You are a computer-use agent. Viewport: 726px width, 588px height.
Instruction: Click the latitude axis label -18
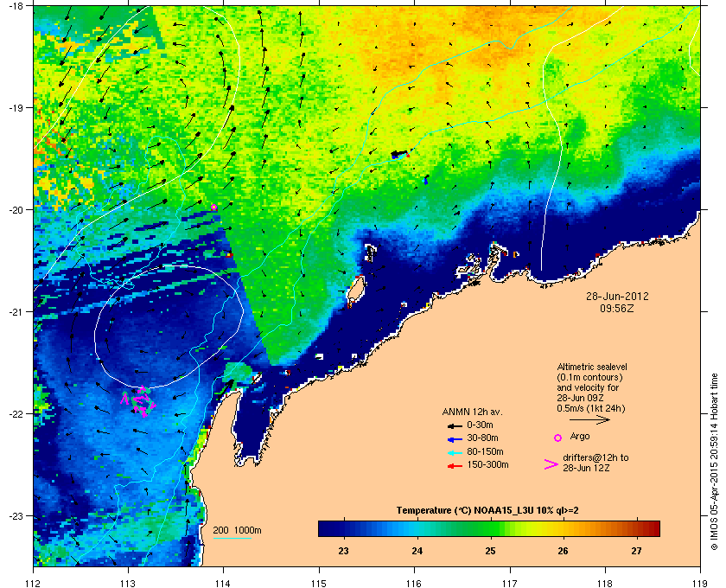click(x=16, y=5)
